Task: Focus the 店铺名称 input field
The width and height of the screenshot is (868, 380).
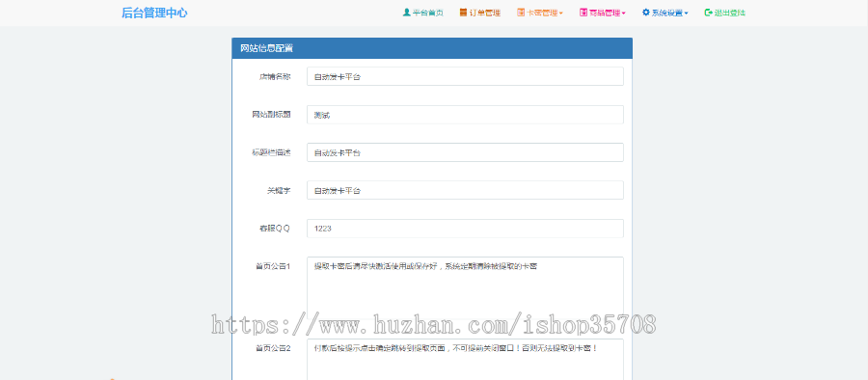Action: [465, 76]
